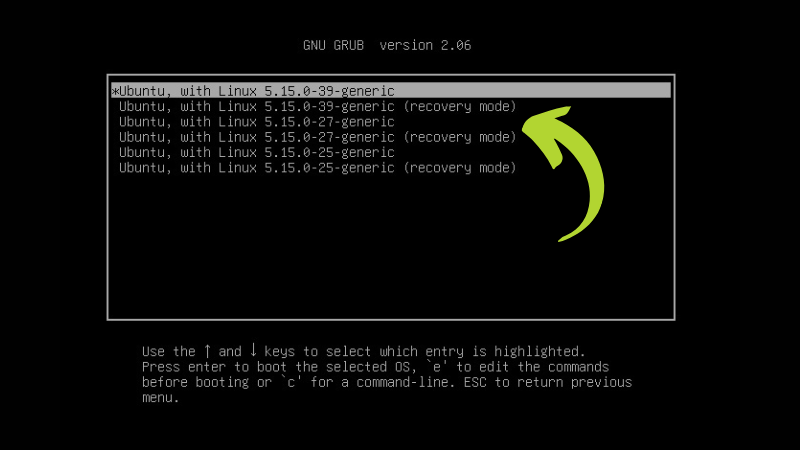Click the ESC text in the help message
This screenshot has width=800, height=450.
click(x=475, y=382)
